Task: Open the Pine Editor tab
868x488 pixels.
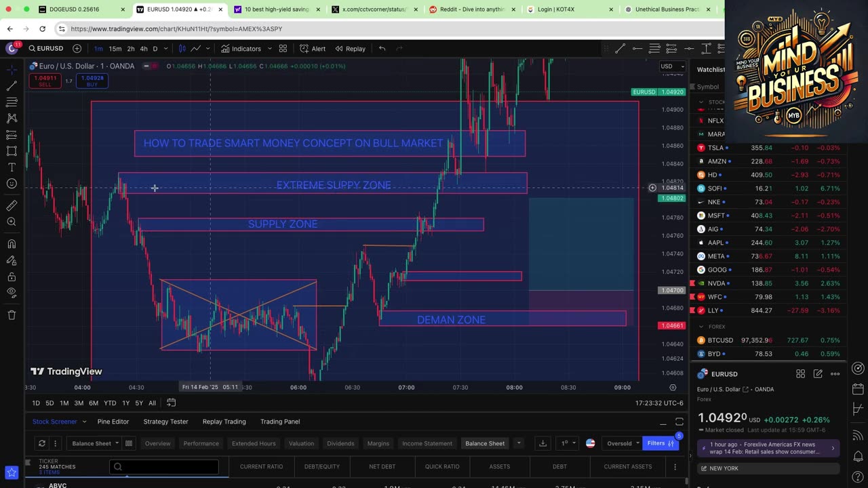Action: click(113, 422)
